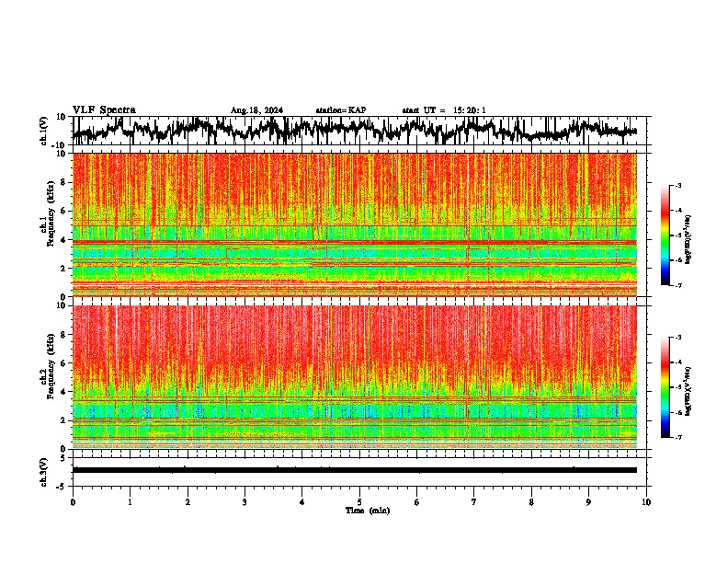Viewport: 728px width, 563px height.
Task: Click the ch.1 frequency tick label "8"
Action: pyautogui.click(x=63, y=182)
